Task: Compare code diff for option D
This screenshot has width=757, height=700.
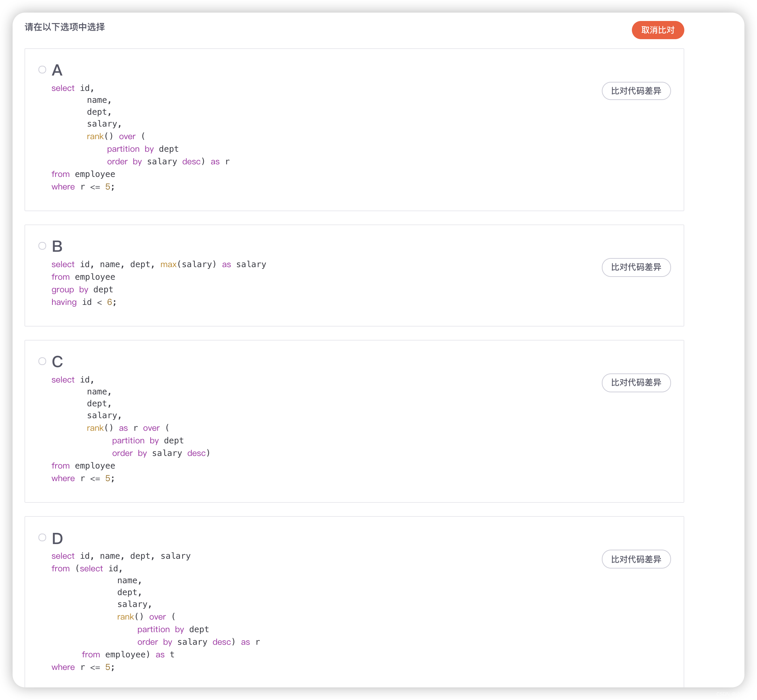Action: 636,559
